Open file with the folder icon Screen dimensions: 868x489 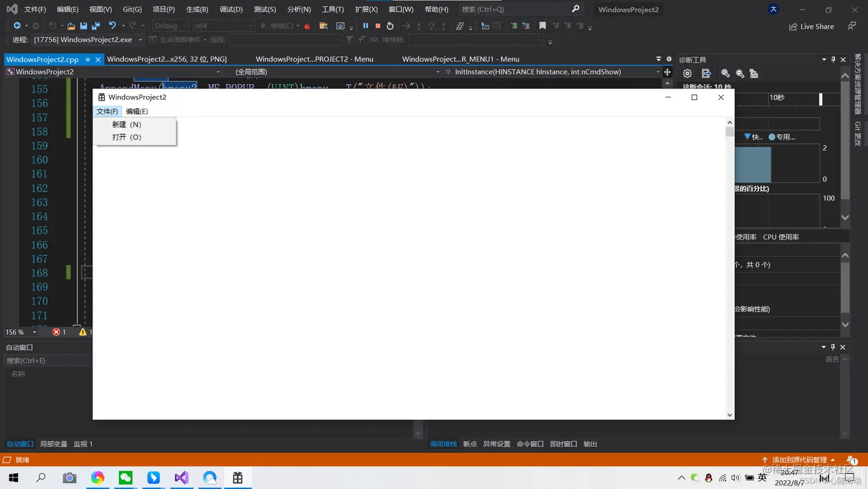[71, 26]
